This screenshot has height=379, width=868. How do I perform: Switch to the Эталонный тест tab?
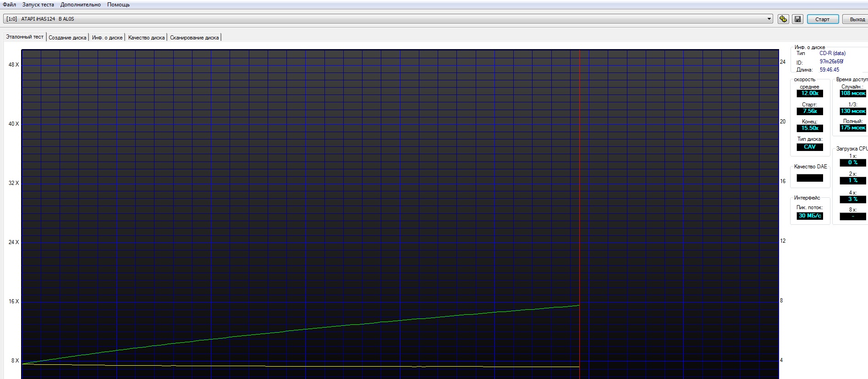(x=25, y=37)
